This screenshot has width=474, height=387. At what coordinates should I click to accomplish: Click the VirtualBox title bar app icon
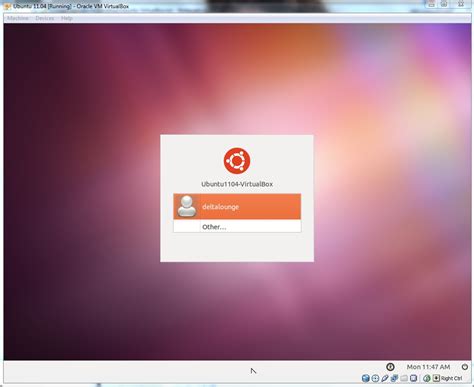pos(7,6)
